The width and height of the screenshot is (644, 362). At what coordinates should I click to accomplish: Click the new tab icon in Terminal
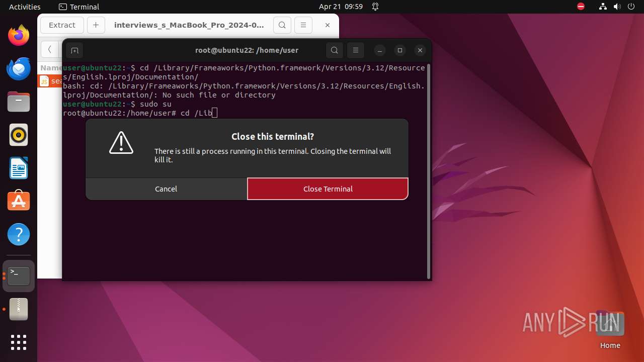pos(74,50)
